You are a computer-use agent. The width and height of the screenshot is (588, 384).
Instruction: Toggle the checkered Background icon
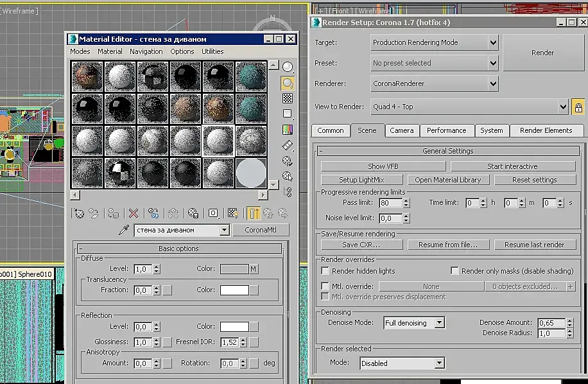pos(288,98)
